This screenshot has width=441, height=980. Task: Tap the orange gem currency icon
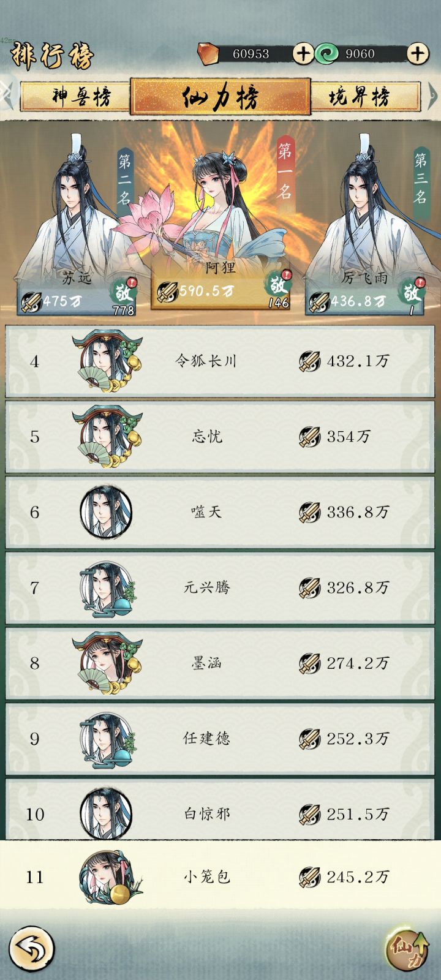(x=208, y=54)
